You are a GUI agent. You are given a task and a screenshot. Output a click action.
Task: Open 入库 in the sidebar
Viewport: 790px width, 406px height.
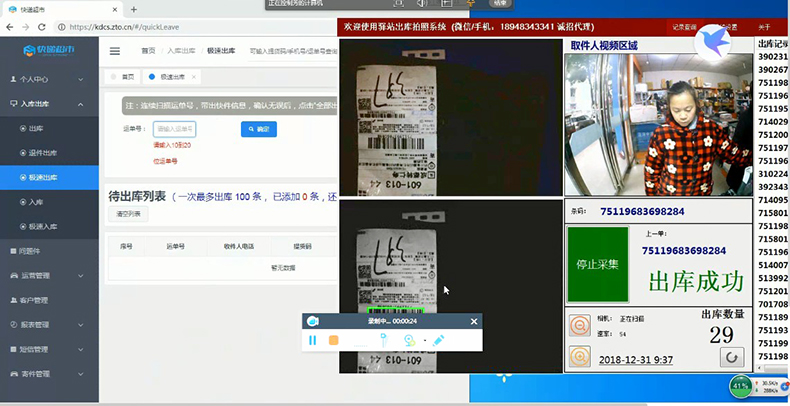pyautogui.click(x=49, y=202)
